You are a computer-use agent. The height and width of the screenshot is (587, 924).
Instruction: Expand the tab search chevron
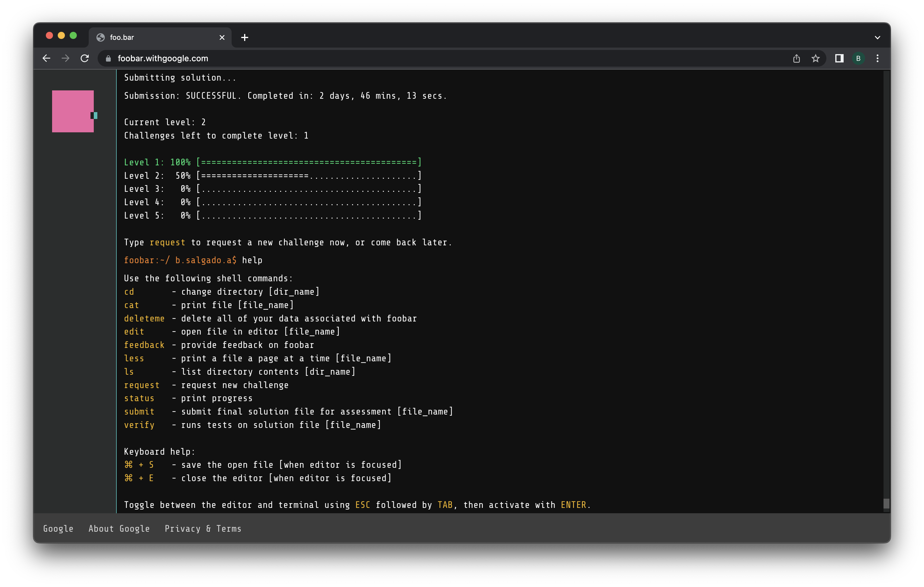tap(877, 37)
